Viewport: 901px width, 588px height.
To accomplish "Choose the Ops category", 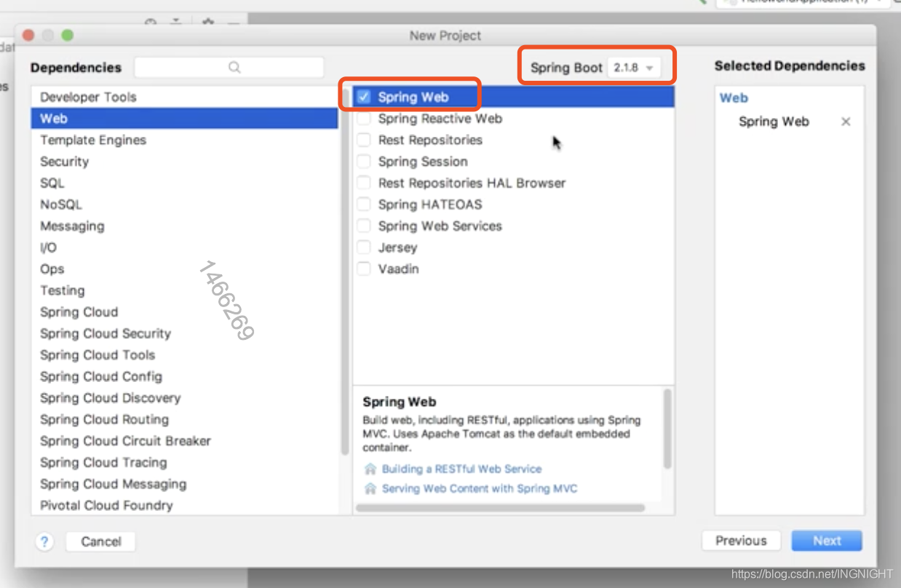I will tap(185, 269).
